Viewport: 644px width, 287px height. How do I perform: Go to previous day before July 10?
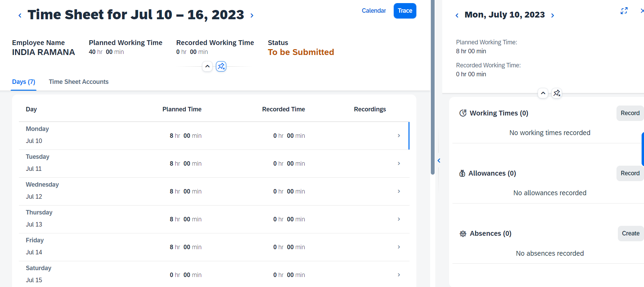coord(457,15)
